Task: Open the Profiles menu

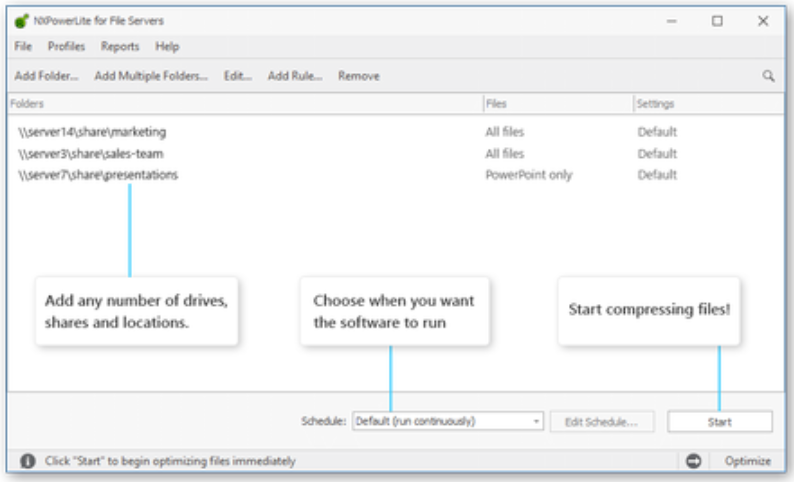Action: pos(66,47)
